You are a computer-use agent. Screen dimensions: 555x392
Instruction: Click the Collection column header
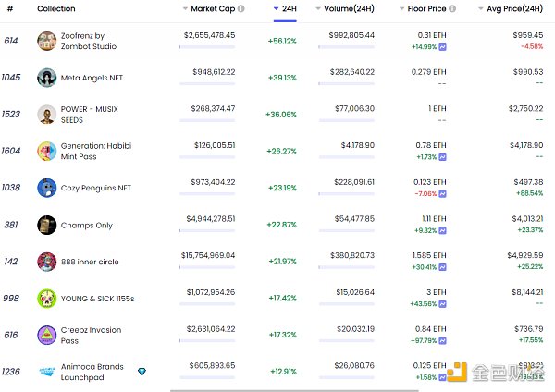tap(56, 8)
